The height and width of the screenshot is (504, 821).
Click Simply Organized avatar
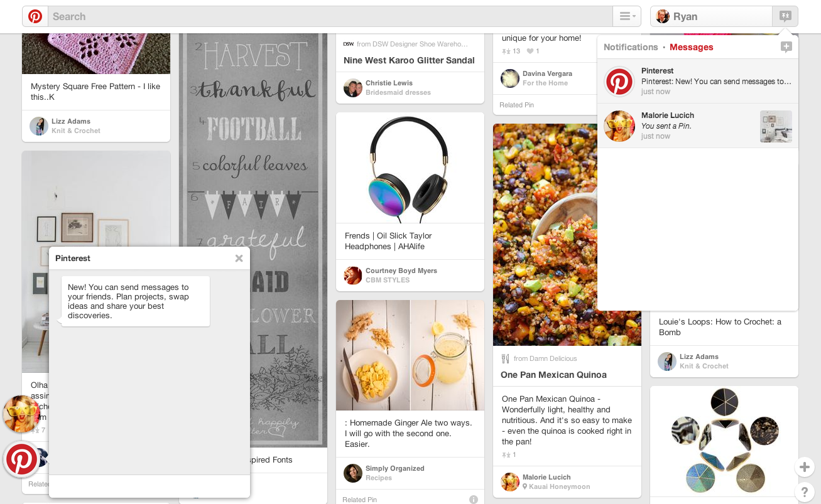[x=353, y=473]
